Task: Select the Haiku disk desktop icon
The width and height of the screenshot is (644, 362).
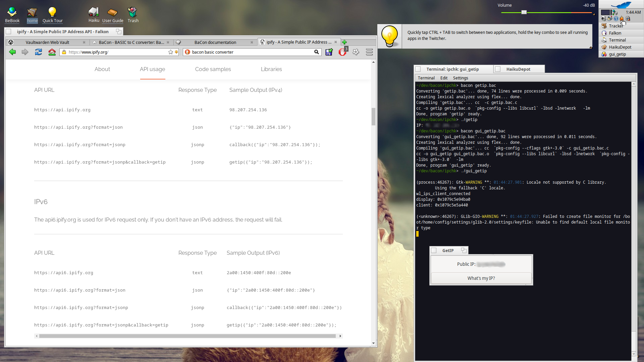Action: [94, 15]
